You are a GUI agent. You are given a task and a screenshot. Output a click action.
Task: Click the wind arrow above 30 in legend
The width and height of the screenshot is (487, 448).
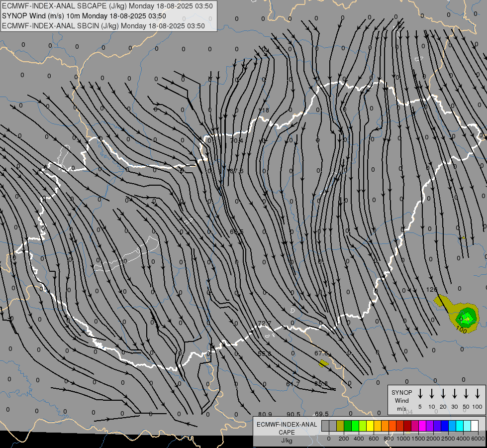[x=454, y=393]
